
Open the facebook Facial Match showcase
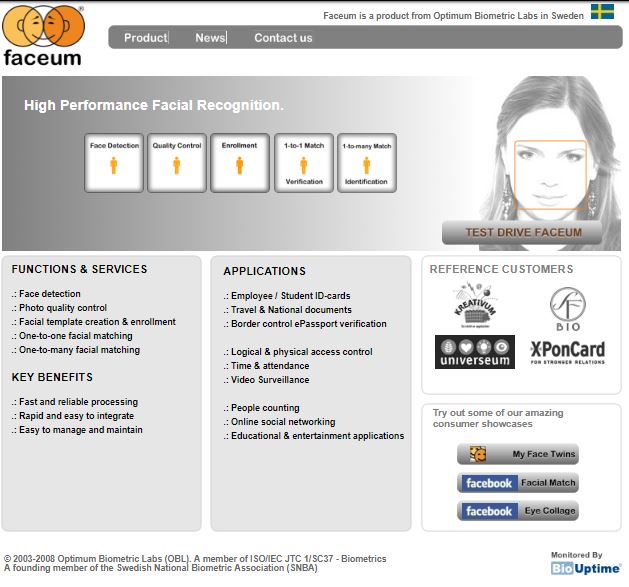point(518,483)
